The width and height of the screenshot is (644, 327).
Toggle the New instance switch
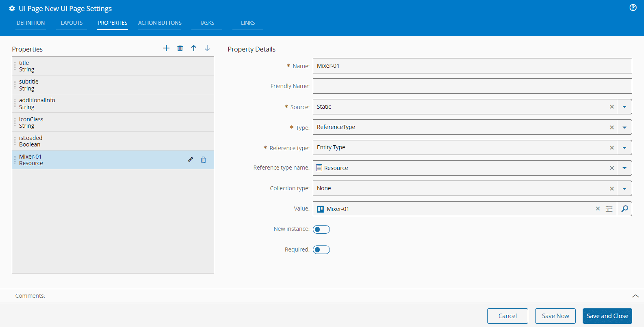pyautogui.click(x=321, y=230)
